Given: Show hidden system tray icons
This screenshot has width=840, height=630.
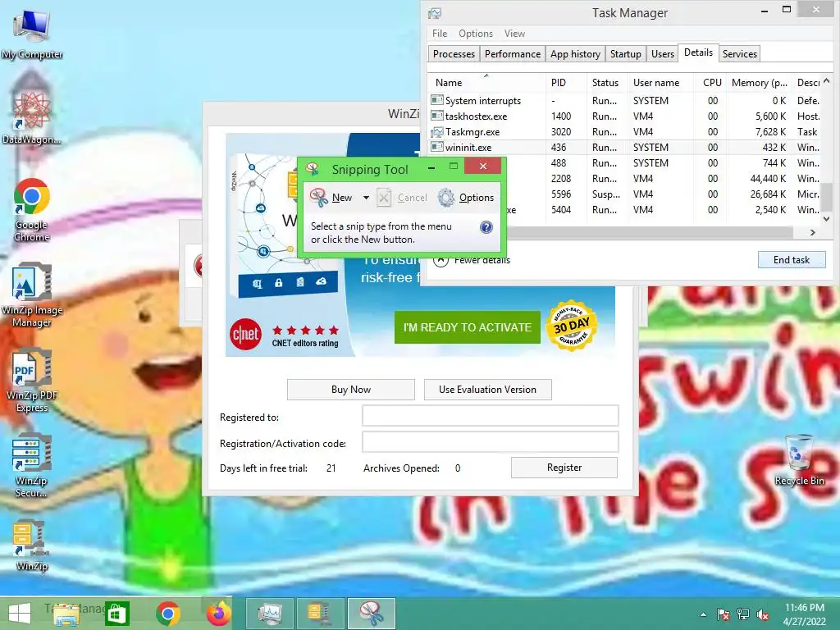Looking at the screenshot, I should click(703, 614).
